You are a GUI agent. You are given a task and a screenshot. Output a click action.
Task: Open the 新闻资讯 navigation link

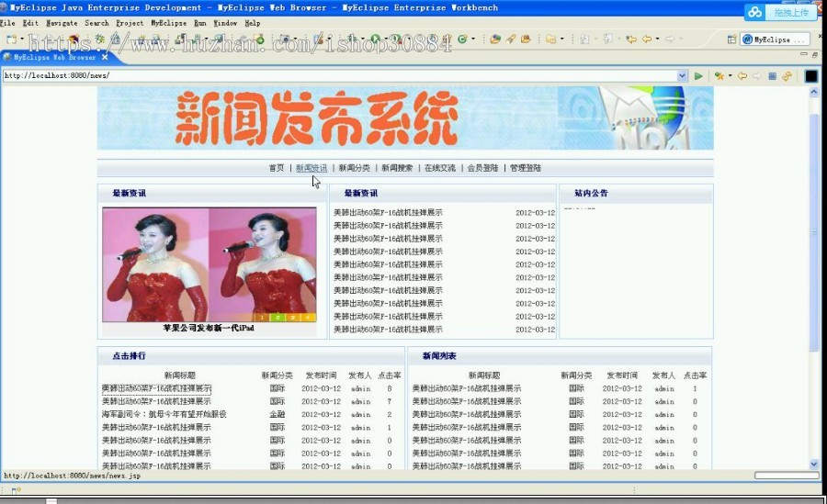point(312,168)
